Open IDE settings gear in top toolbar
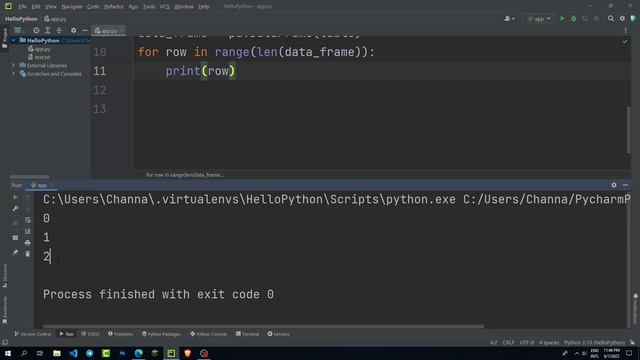The width and height of the screenshot is (640, 360). (622, 19)
